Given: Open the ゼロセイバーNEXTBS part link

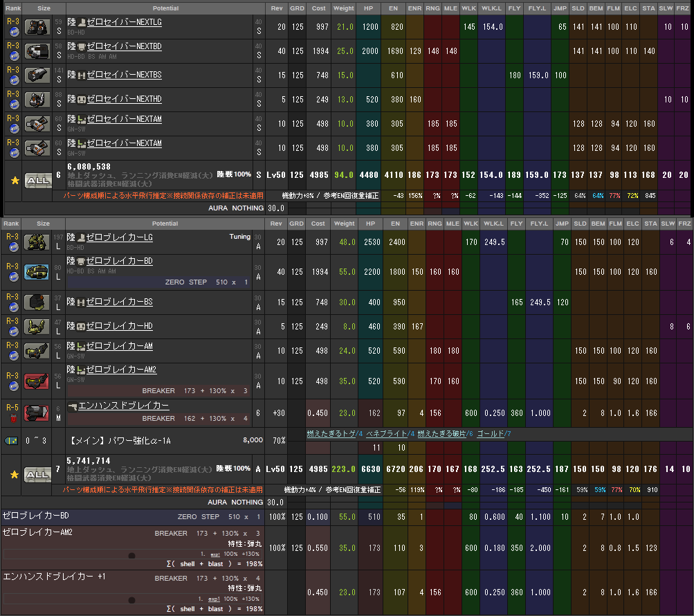Looking at the screenshot, I should 125,75.
